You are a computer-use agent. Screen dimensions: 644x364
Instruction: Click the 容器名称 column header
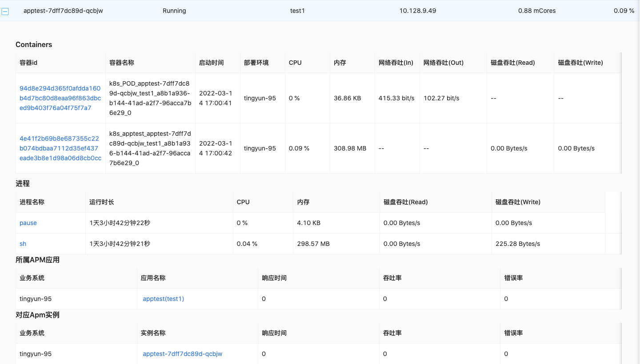[122, 63]
